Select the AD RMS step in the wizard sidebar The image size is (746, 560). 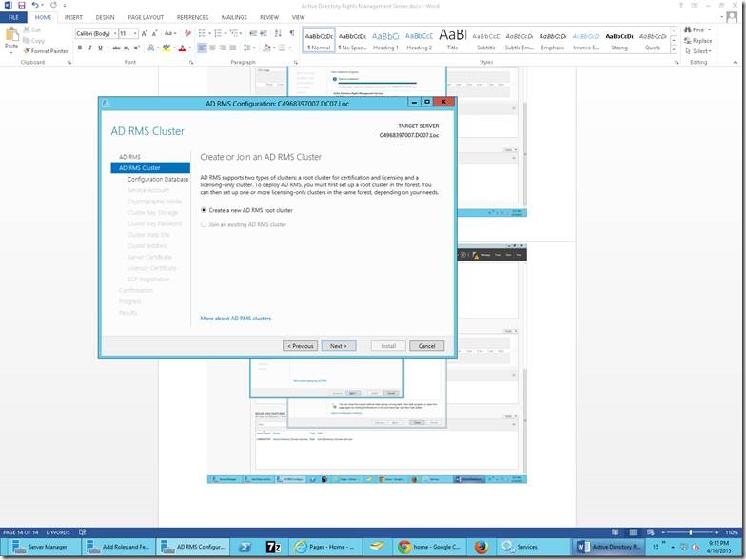pos(129,156)
